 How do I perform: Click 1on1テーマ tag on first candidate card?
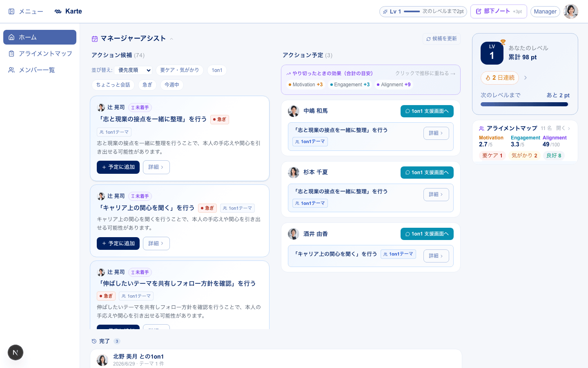[x=114, y=132]
